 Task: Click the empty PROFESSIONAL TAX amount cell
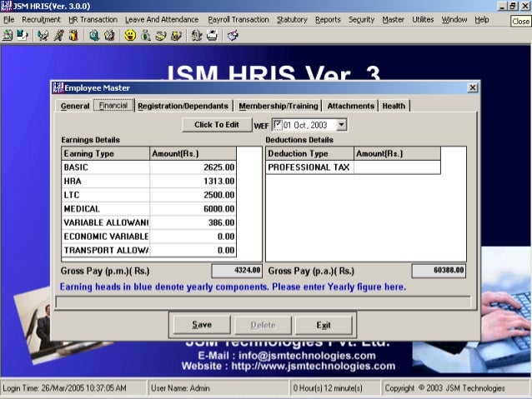(x=397, y=167)
